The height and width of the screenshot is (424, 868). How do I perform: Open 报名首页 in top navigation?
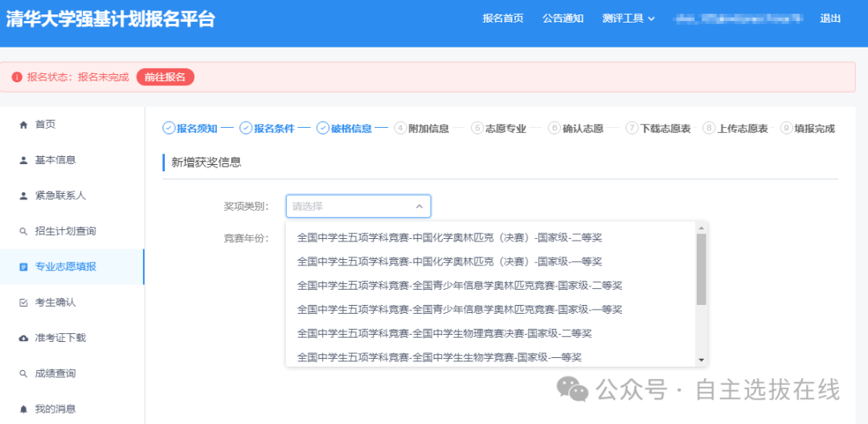[x=502, y=19]
